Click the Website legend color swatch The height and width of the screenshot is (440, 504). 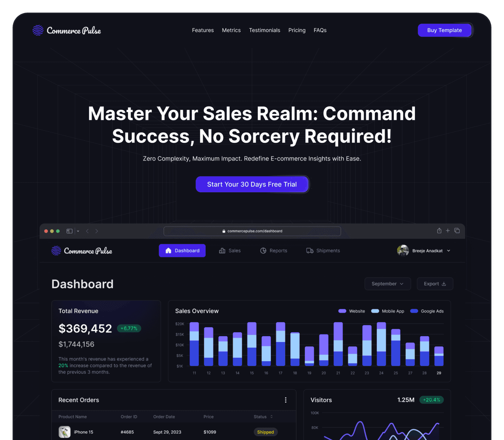[x=342, y=311]
